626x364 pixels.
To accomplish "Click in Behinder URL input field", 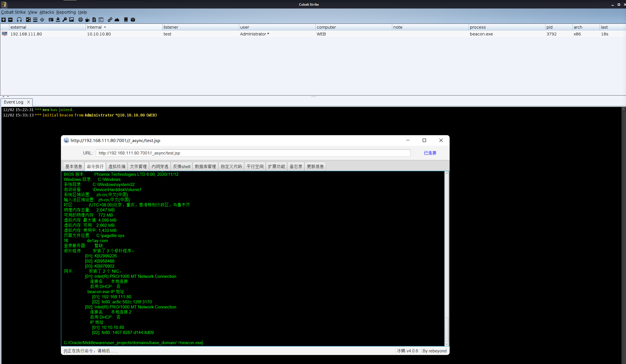I will click(x=253, y=153).
